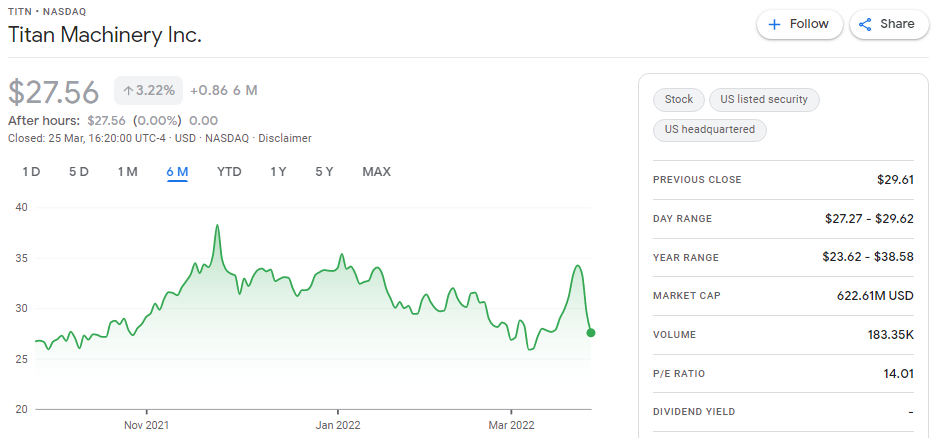Click the $29.61 previous close value
945x438 pixels.
click(x=895, y=180)
